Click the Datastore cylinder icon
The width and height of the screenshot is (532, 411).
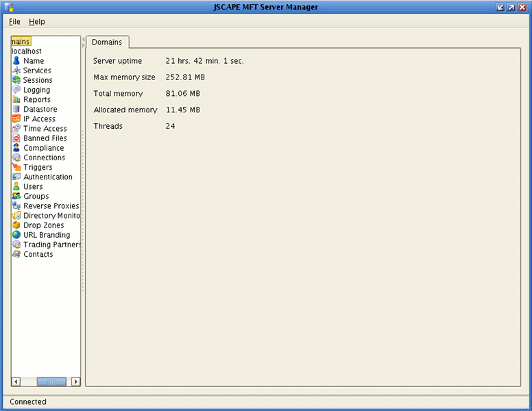(x=16, y=109)
